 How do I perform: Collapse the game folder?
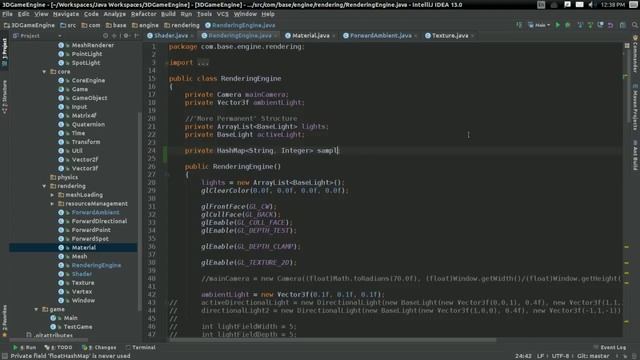[x=36, y=309]
